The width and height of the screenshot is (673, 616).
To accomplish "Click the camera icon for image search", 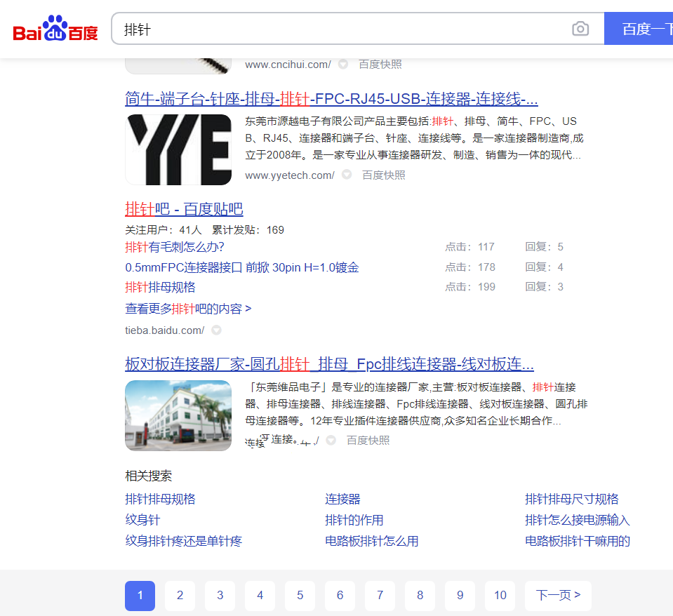I will [x=580, y=28].
